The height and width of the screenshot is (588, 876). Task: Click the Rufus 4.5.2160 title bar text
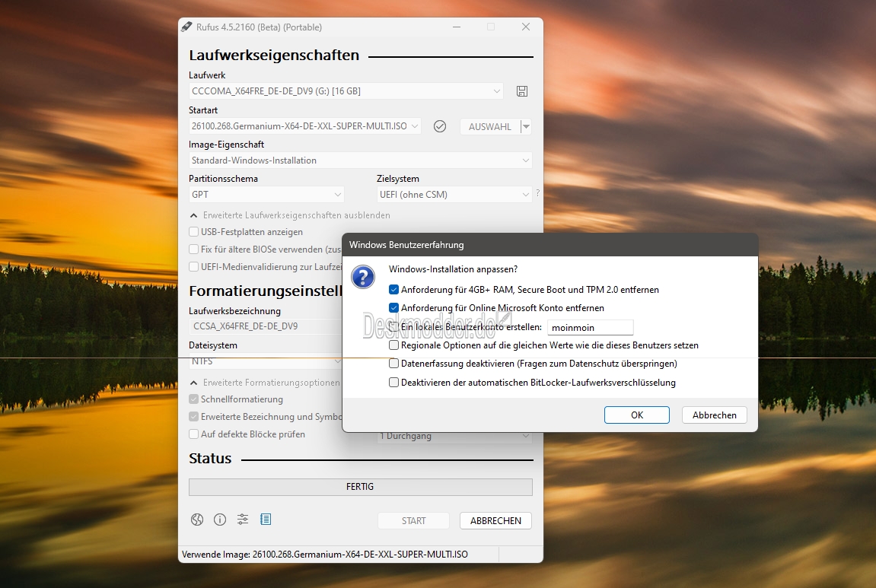pos(259,27)
